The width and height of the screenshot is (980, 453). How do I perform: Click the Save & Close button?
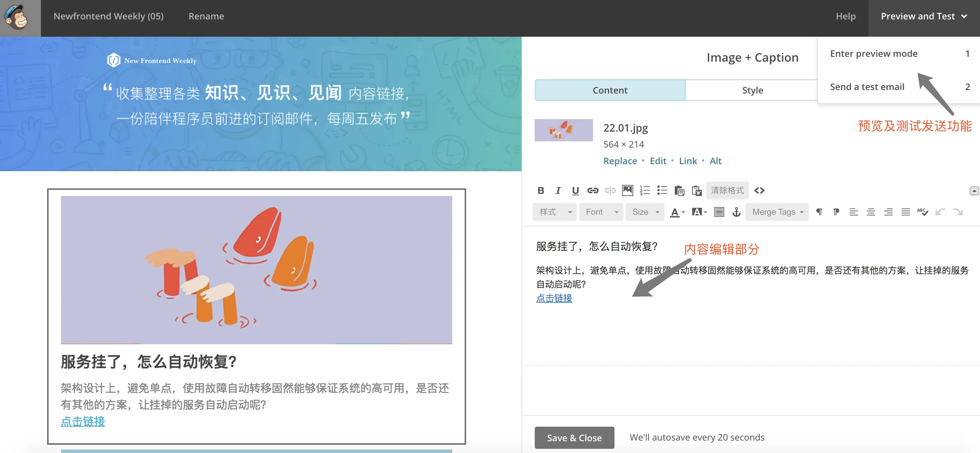(x=574, y=438)
